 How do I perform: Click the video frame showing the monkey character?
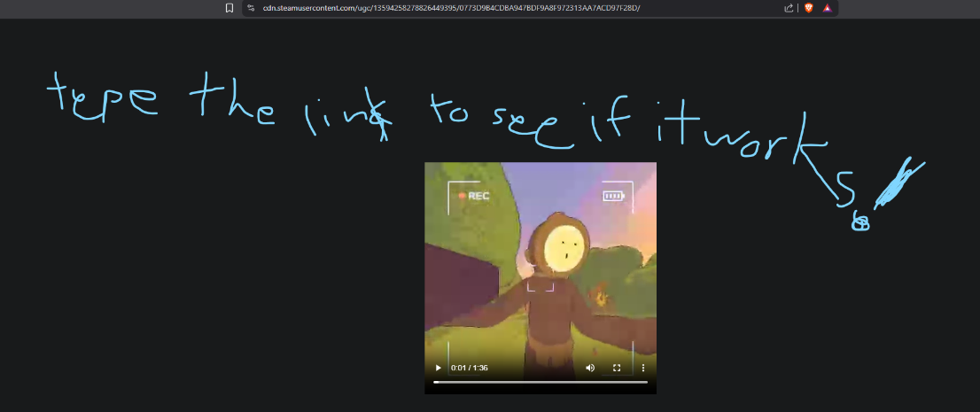(541, 278)
